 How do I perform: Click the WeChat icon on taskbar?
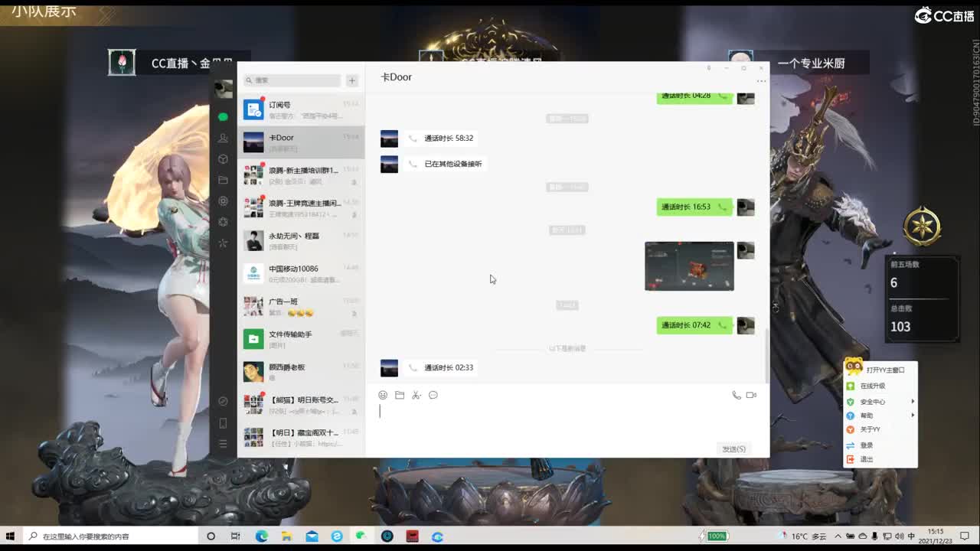(x=361, y=536)
